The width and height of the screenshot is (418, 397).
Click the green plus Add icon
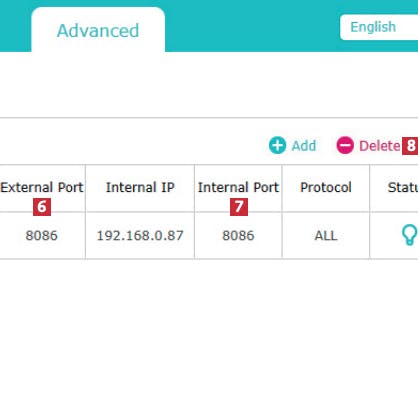tap(277, 146)
